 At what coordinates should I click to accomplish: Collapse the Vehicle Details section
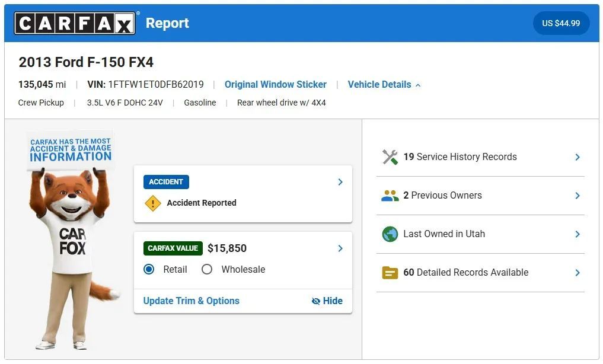tap(384, 85)
